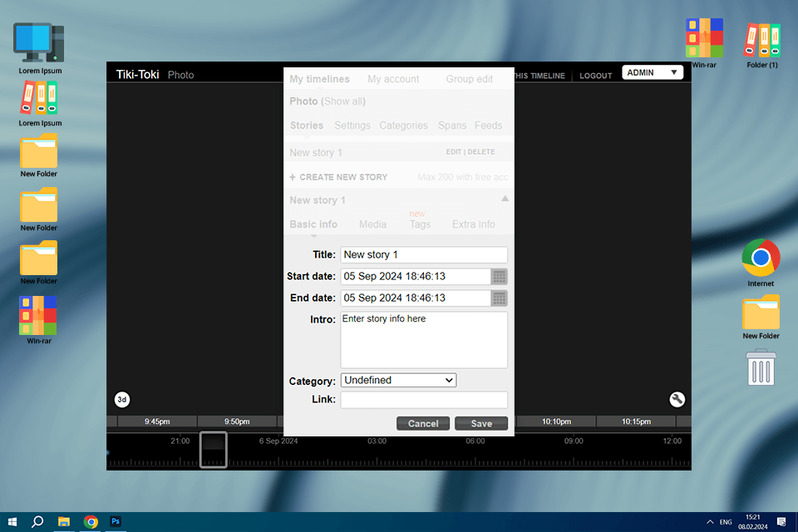The height and width of the screenshot is (532, 798).
Task: Click the 9:45pm timeline marker
Action: [157, 421]
